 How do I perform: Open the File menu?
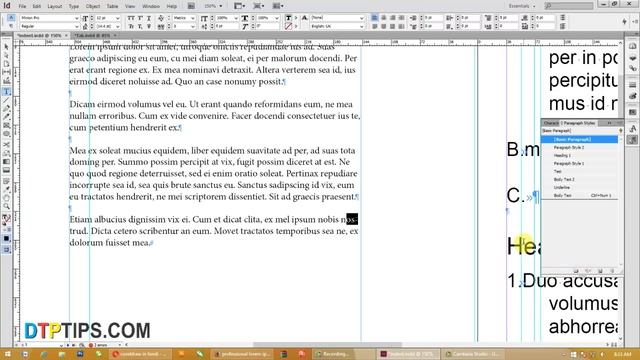click(22, 7)
